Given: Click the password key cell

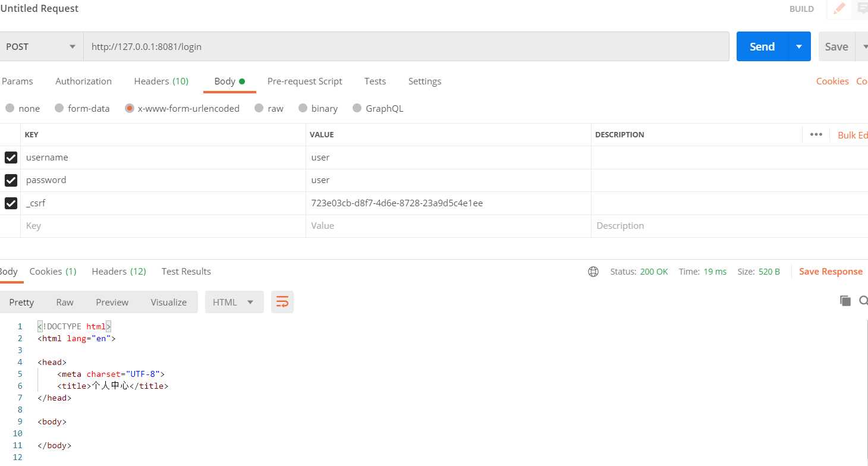Looking at the screenshot, I should [163, 180].
